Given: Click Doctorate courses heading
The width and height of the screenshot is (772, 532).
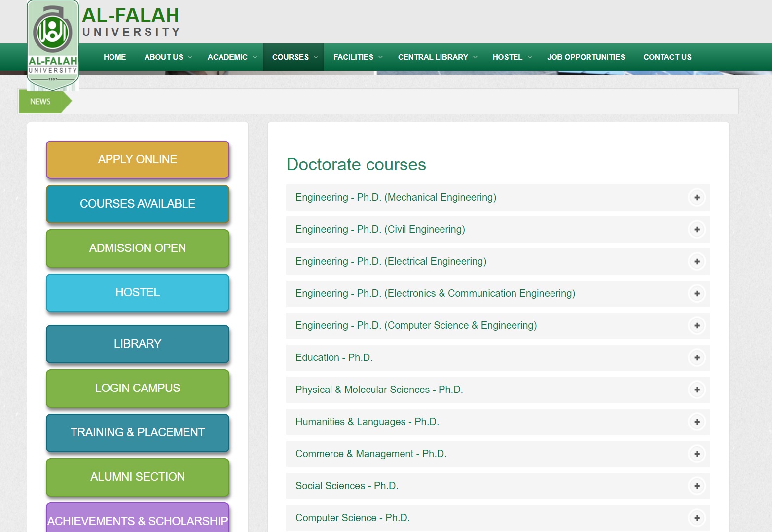Looking at the screenshot, I should coord(356,165).
